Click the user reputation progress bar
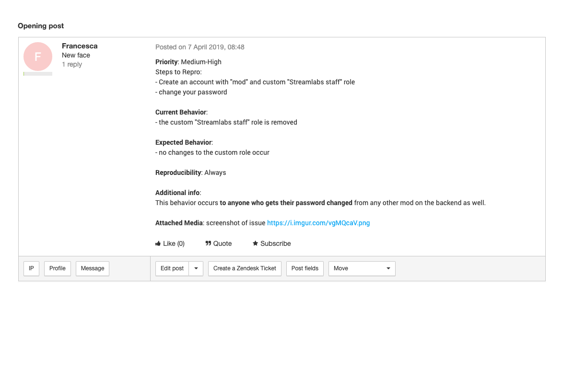This screenshot has width=563, height=392. click(x=38, y=74)
